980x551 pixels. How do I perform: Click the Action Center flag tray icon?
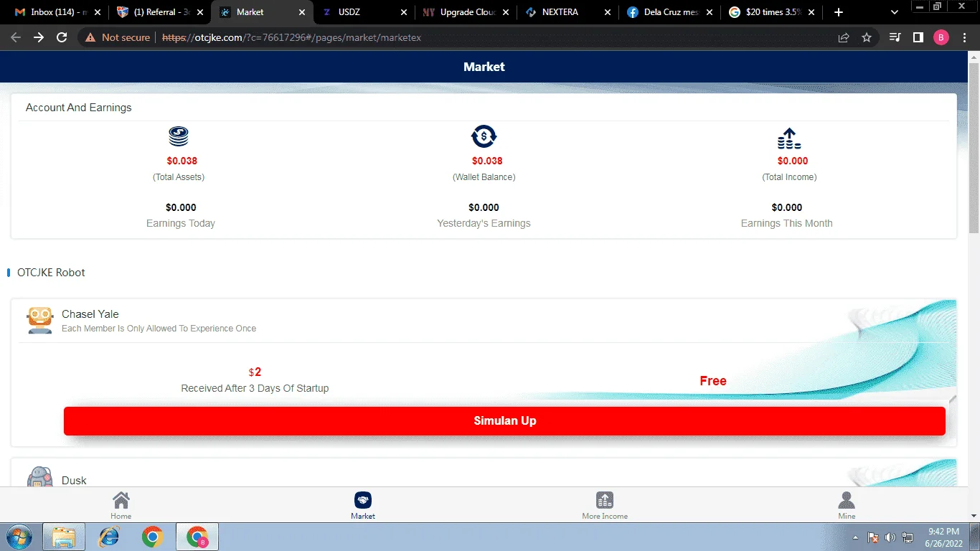click(873, 537)
